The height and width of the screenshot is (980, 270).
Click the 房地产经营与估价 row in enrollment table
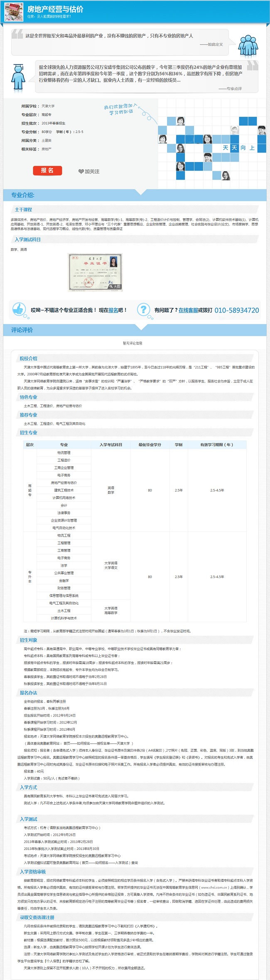click(x=64, y=483)
